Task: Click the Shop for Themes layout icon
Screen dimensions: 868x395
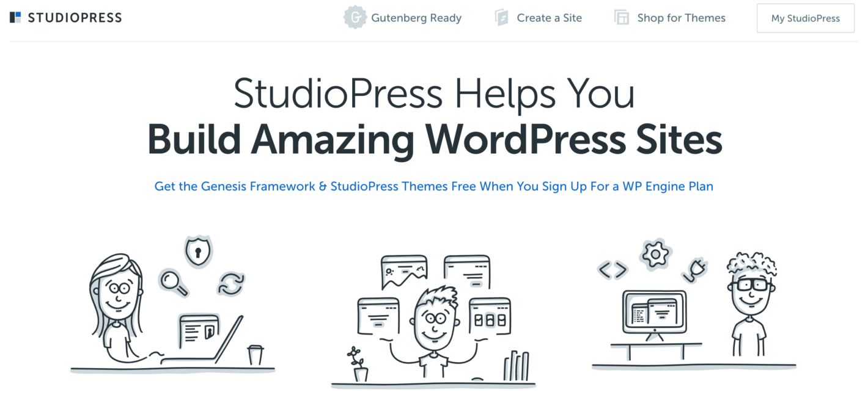Action: pyautogui.click(x=622, y=18)
